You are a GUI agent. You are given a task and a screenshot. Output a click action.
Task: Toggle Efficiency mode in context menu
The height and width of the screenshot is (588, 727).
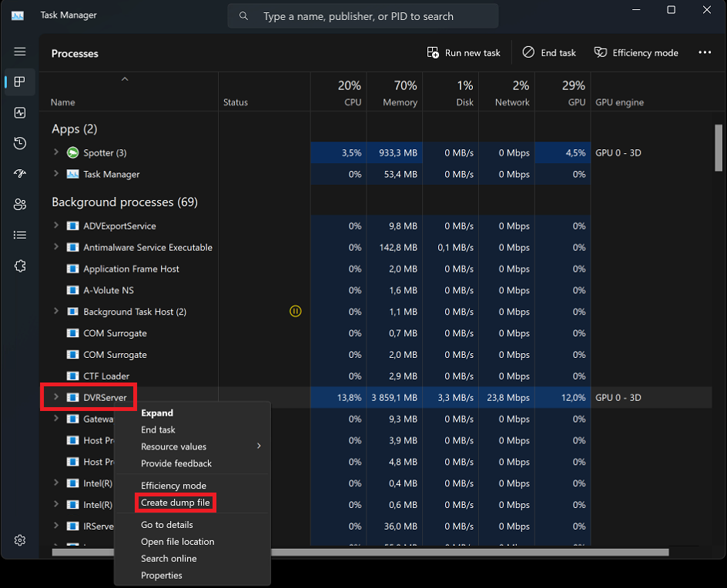pos(173,486)
